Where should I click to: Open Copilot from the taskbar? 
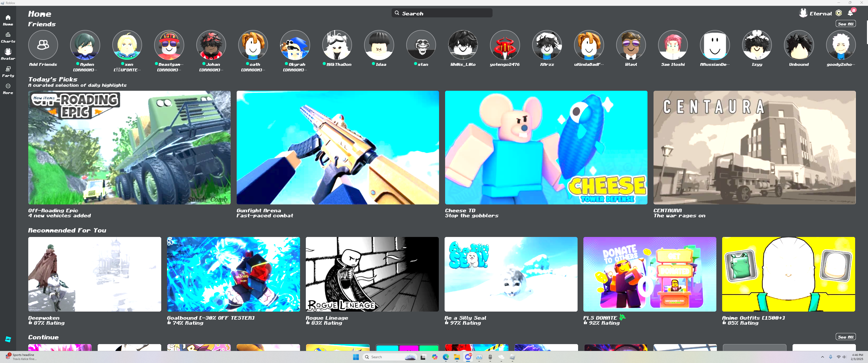click(x=435, y=357)
